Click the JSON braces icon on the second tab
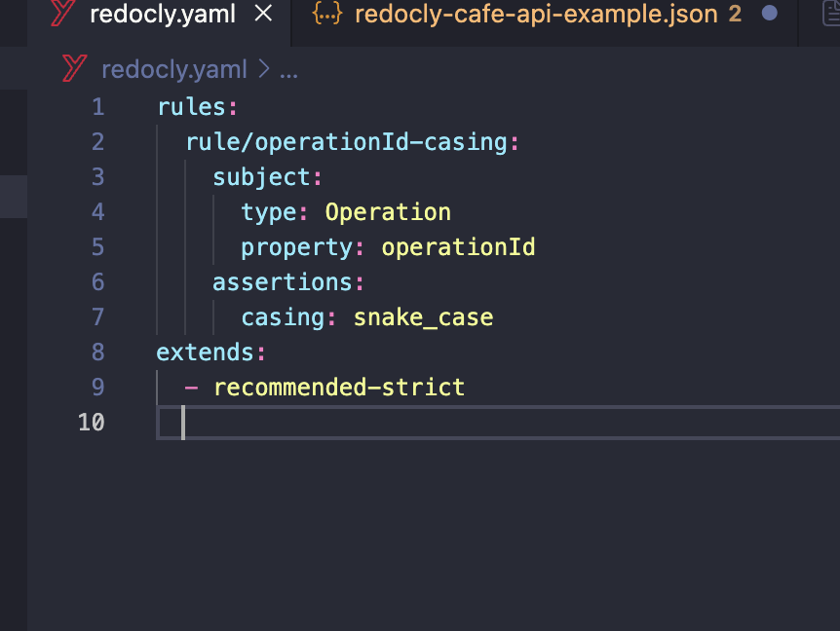The width and height of the screenshot is (840, 631). click(325, 15)
